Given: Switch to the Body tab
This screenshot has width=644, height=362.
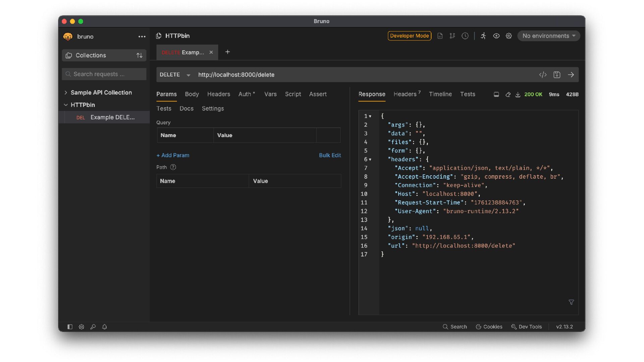Looking at the screenshot, I should pyautogui.click(x=192, y=94).
